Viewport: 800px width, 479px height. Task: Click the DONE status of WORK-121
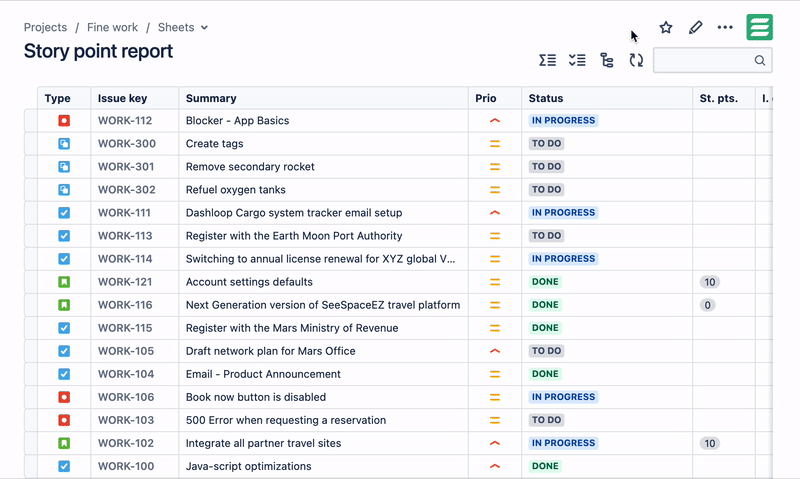545,282
